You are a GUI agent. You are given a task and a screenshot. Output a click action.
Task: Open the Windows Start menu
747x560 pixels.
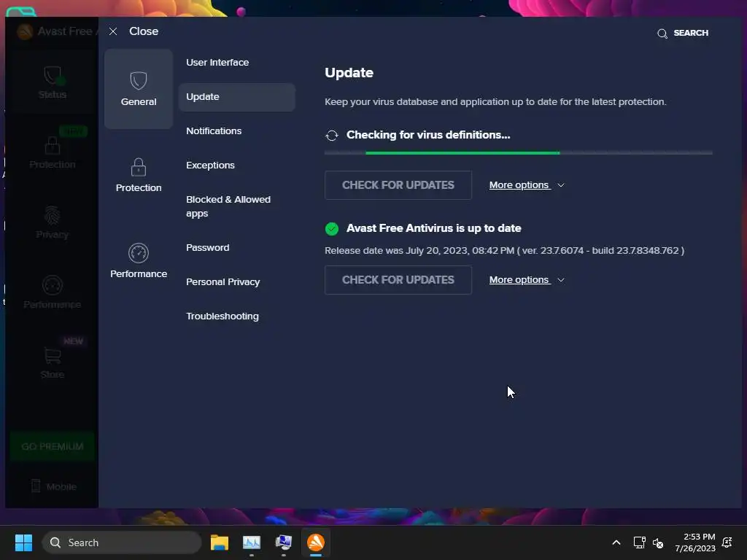[x=23, y=542]
